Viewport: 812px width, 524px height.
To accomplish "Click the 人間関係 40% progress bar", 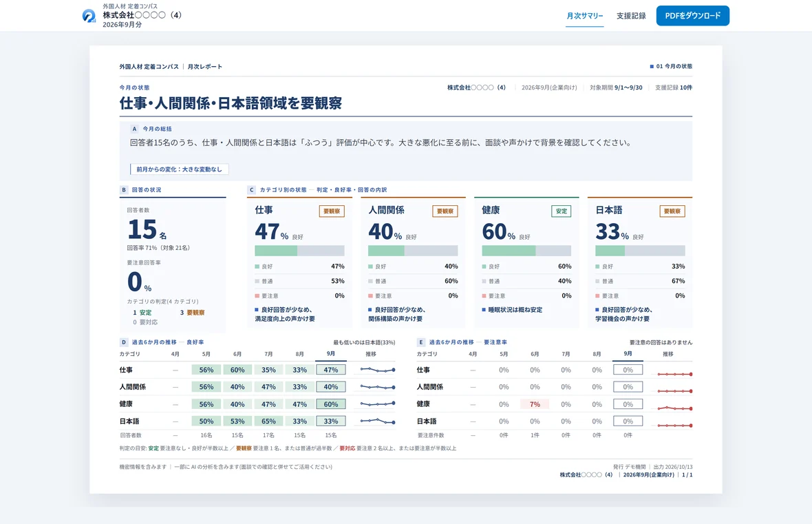I will [413, 251].
